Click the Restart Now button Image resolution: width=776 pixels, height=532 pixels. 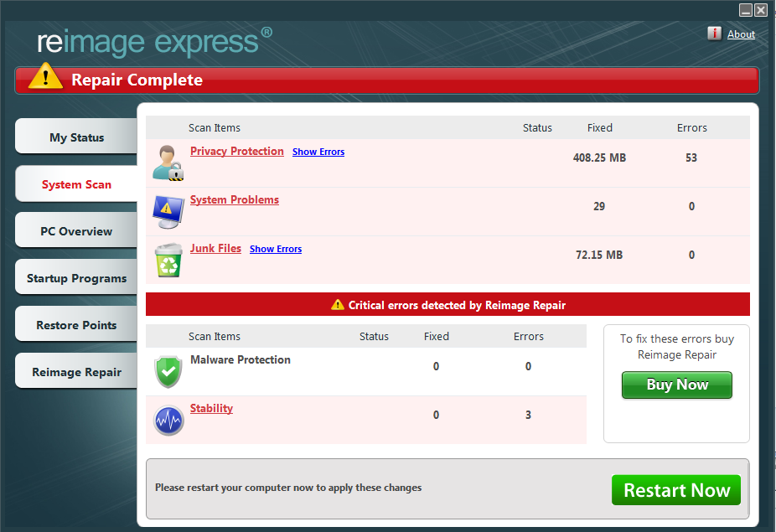click(x=676, y=490)
